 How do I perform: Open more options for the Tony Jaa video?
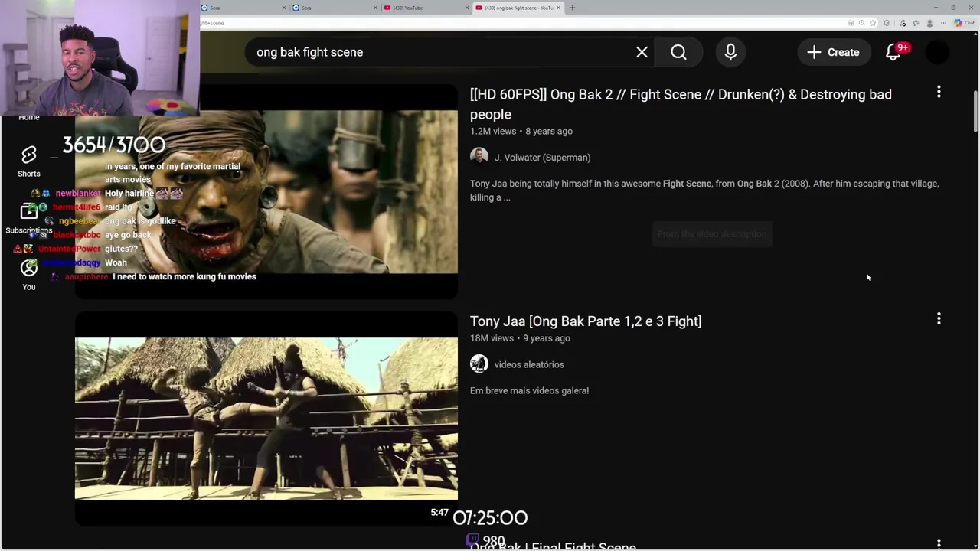[939, 318]
